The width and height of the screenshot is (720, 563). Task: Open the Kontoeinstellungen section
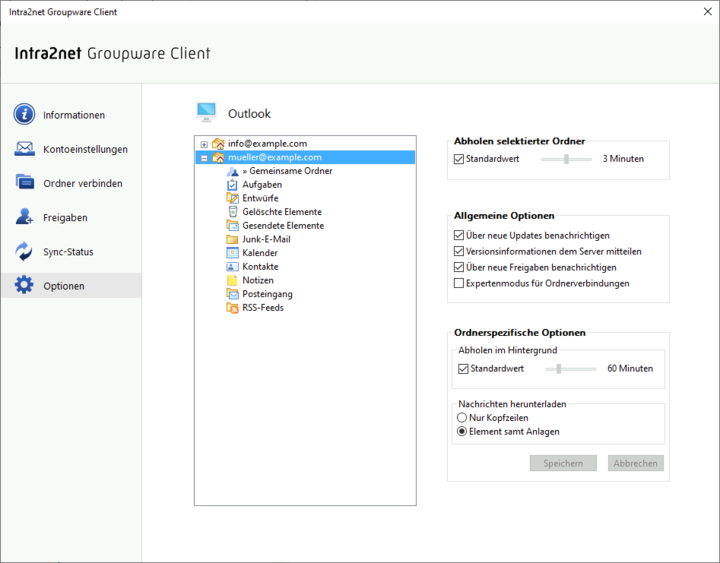point(71,149)
